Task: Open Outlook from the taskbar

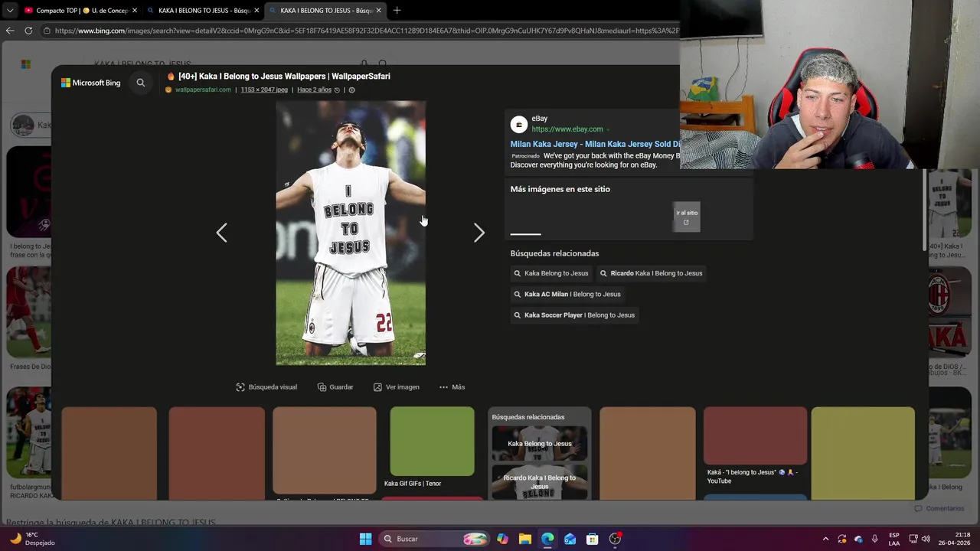Action: coord(570,539)
